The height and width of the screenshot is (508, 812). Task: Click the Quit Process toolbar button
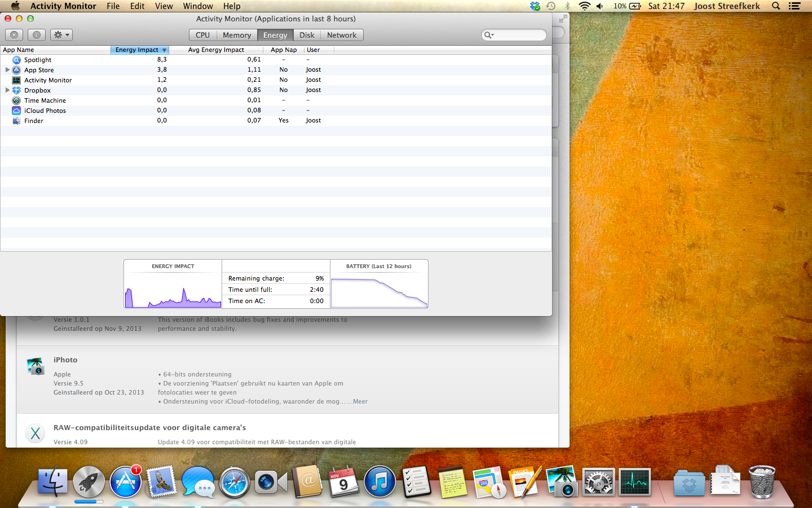(14, 35)
